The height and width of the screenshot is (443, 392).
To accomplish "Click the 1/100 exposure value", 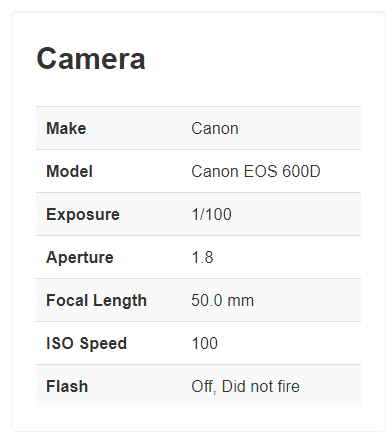I will coord(211,214).
